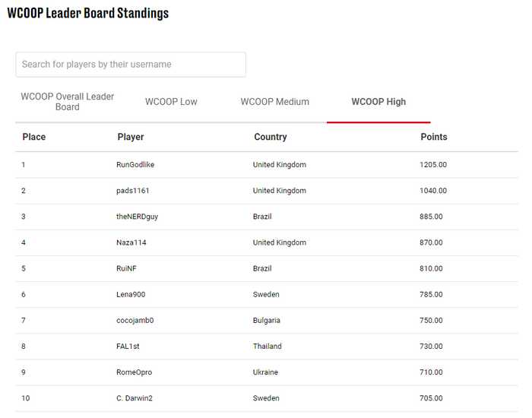Screen dimensions: 532x418
Task: Click the Player column header
Action: (x=131, y=137)
